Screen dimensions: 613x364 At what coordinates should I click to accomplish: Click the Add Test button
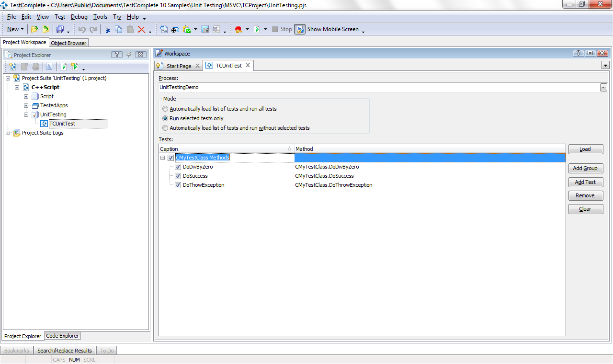click(x=586, y=182)
